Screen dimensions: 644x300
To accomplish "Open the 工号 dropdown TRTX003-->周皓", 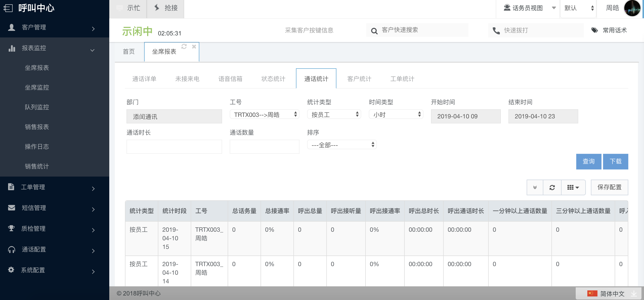I will click(264, 115).
